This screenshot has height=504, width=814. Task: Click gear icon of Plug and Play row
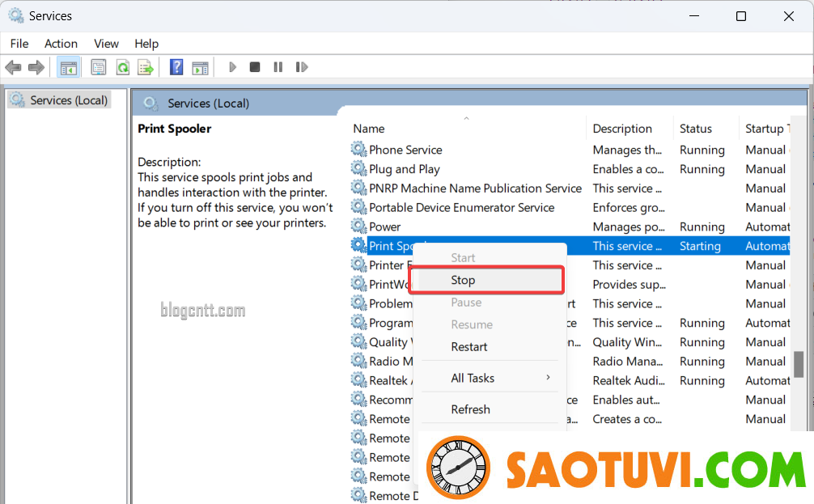tap(358, 168)
